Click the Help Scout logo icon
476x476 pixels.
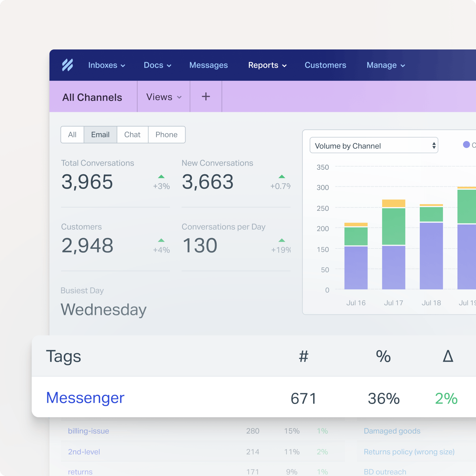67,65
